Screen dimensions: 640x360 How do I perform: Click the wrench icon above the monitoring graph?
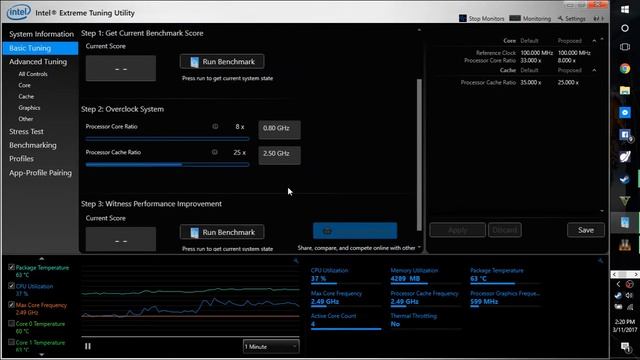pyautogui.click(x=296, y=261)
